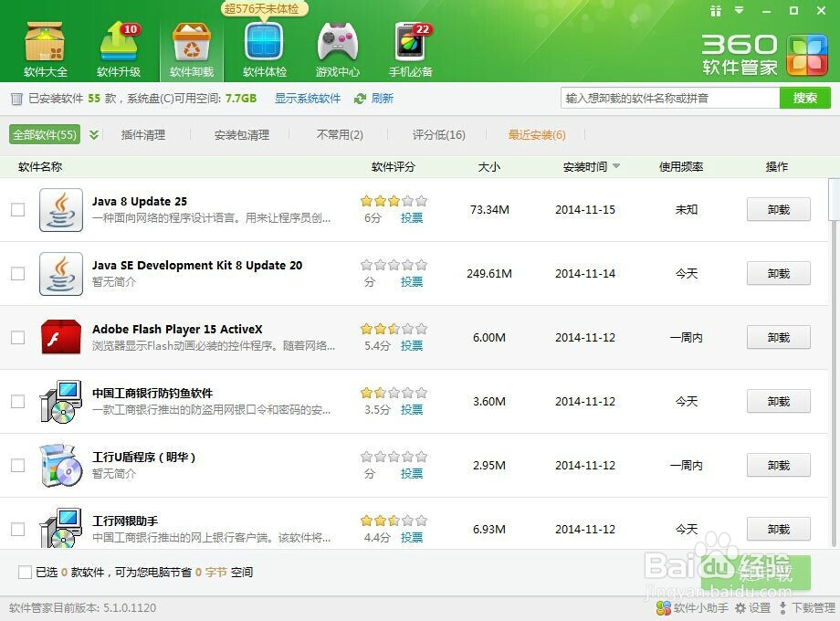Screen dimensions: 840x621
Task: Switch to the 不常用(2) tab
Action: 340,135
